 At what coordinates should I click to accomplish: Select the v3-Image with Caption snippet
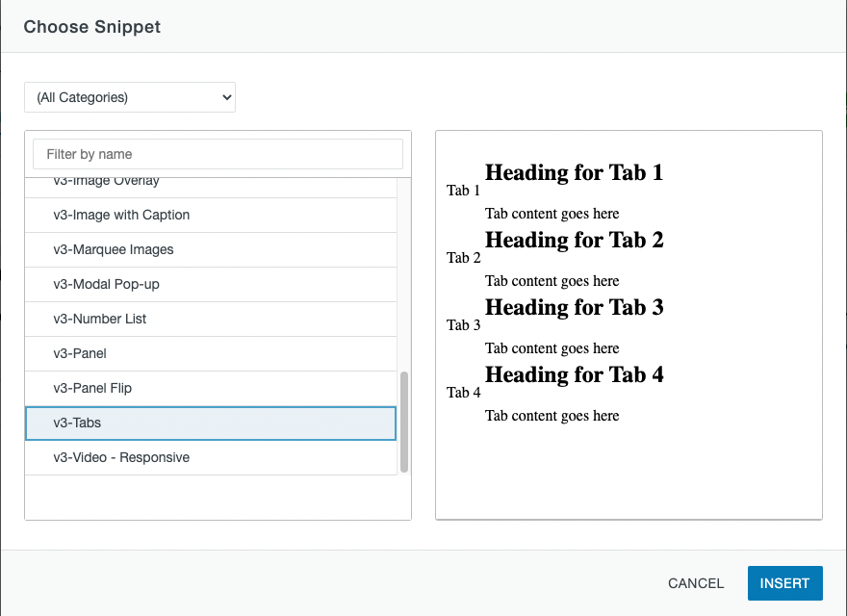(x=211, y=215)
